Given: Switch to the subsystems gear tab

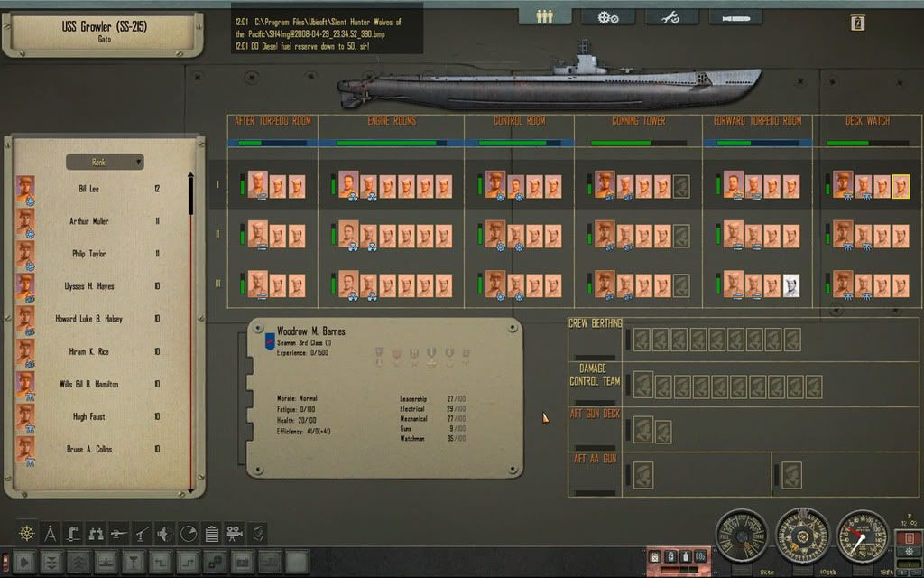Looking at the screenshot, I should 608,17.
